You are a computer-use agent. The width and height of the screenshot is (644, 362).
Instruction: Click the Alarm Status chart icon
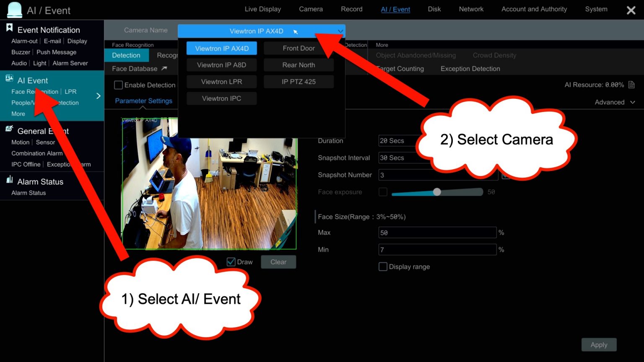pyautogui.click(x=9, y=180)
